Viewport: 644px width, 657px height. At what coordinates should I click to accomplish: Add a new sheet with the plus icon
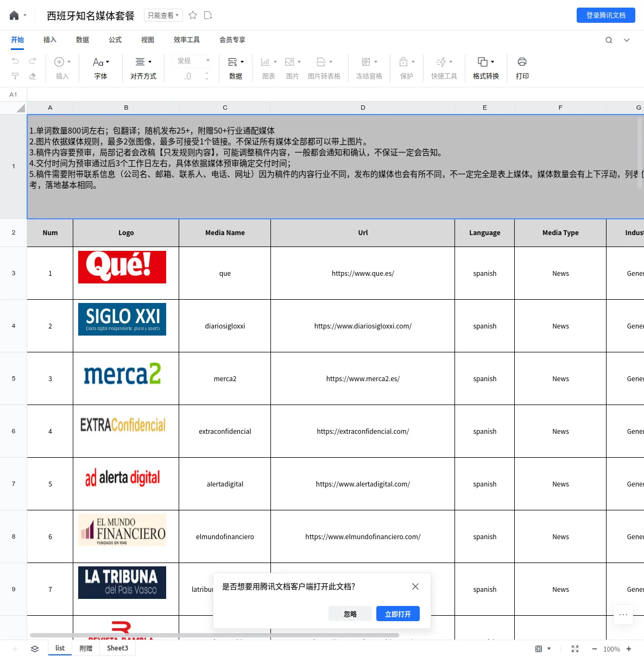click(15, 649)
